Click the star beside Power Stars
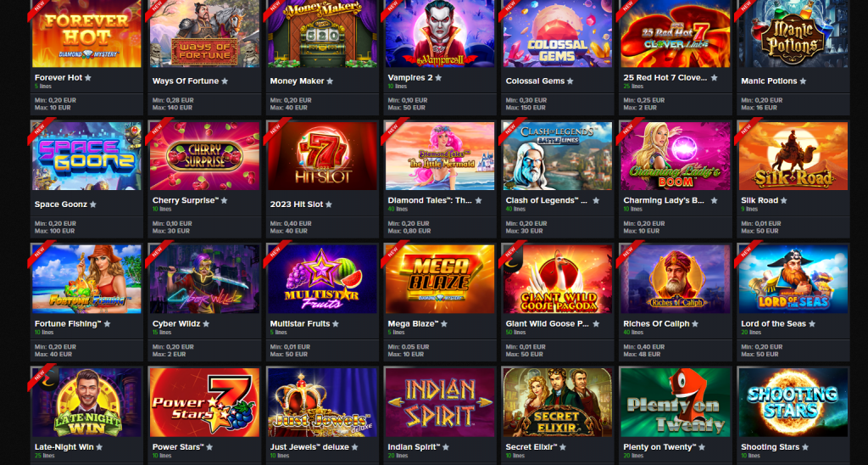The image size is (868, 465). (x=209, y=447)
